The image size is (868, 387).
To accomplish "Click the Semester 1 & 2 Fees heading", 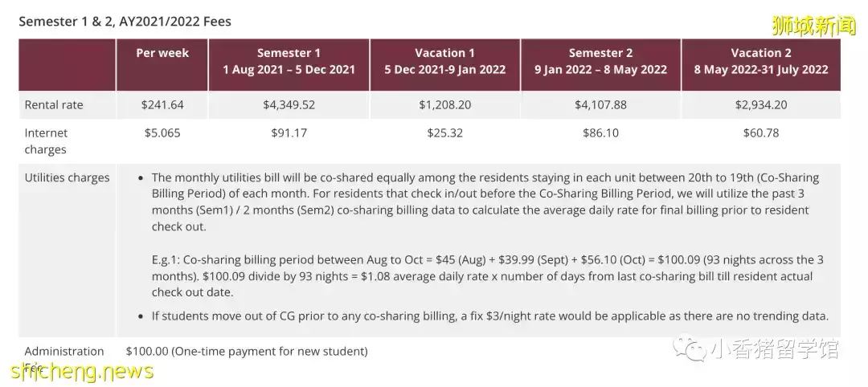I will click(x=125, y=22).
